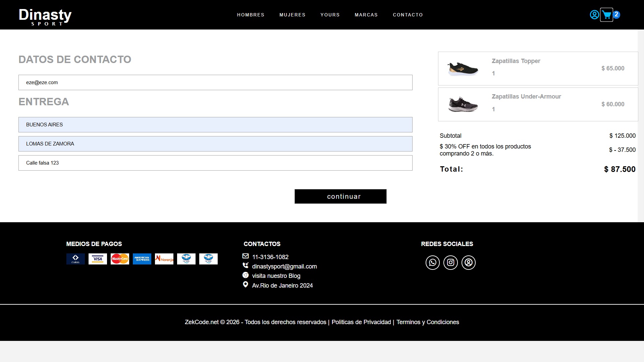Click the American Express payment logo

(x=142, y=259)
